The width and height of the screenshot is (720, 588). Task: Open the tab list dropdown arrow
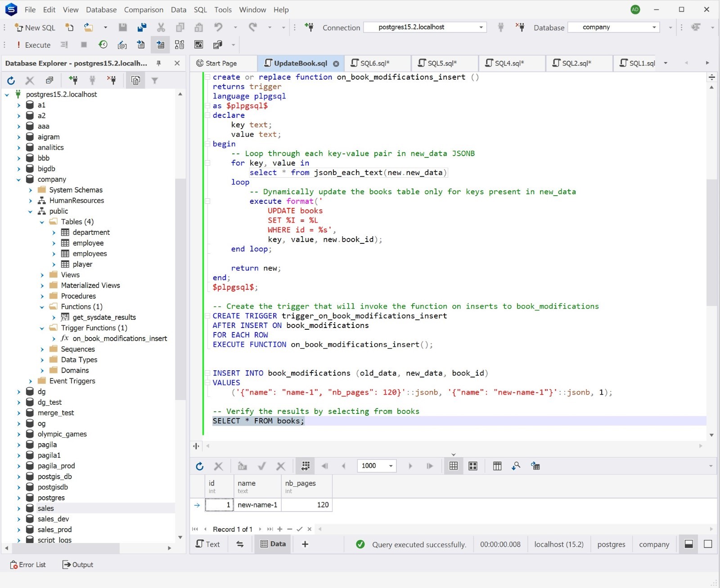click(x=666, y=63)
